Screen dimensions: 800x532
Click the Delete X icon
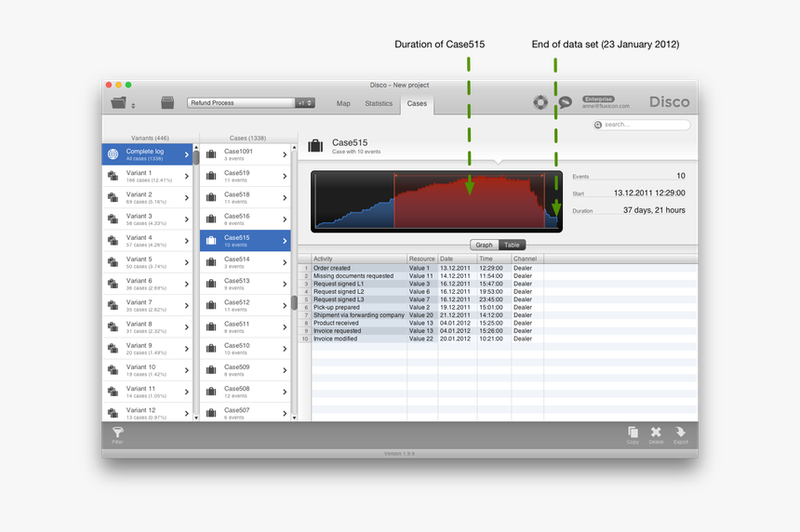656,432
